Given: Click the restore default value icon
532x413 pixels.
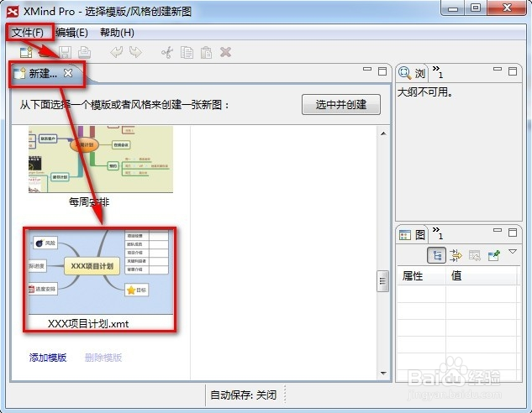Looking at the screenshot, I should 475,255.
